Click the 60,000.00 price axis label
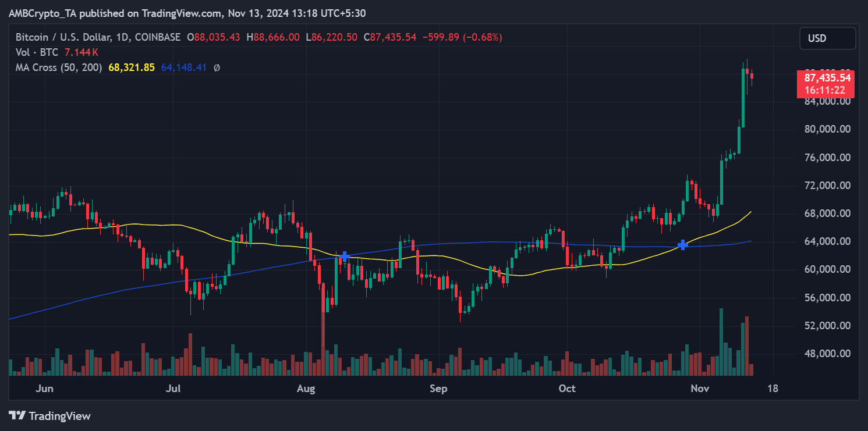868x431 pixels. (x=827, y=269)
